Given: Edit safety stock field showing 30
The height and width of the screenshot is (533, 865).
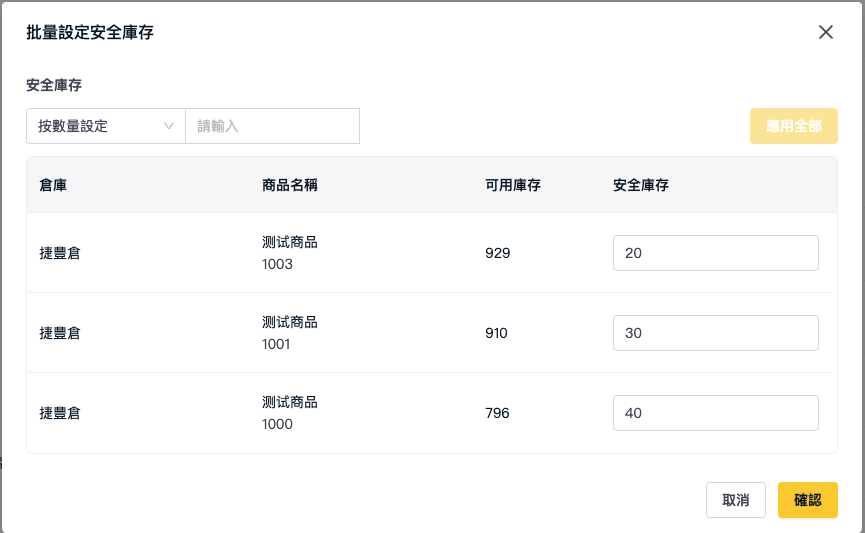Looking at the screenshot, I should tap(716, 333).
